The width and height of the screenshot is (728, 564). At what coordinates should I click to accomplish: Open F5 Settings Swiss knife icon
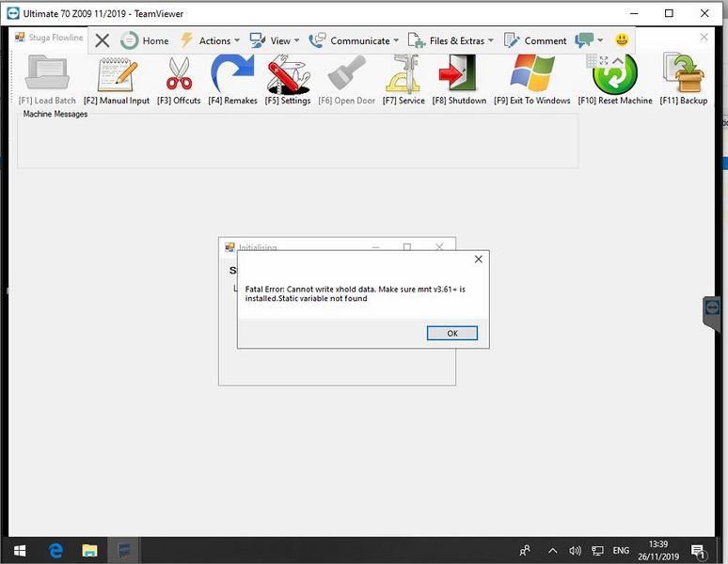[x=288, y=73]
